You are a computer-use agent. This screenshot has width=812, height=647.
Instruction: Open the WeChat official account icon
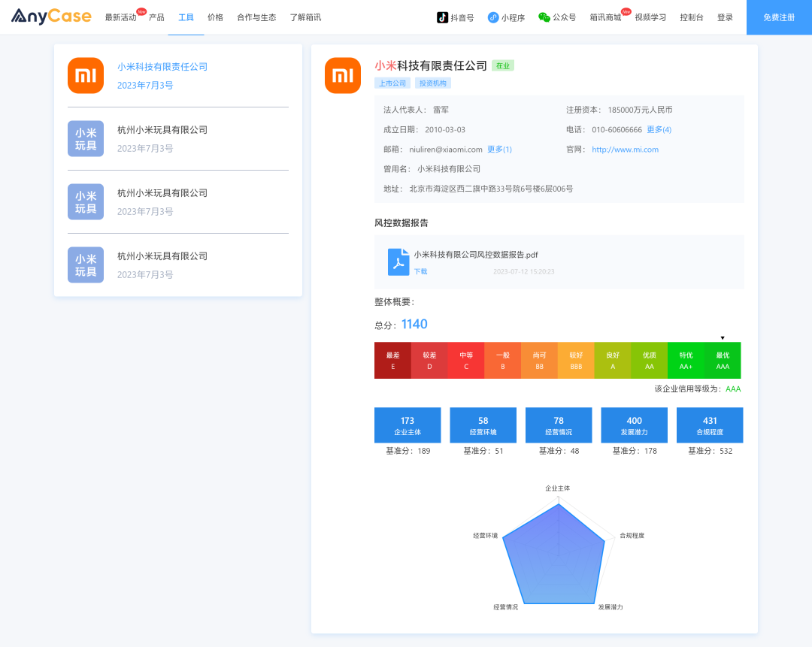click(544, 17)
